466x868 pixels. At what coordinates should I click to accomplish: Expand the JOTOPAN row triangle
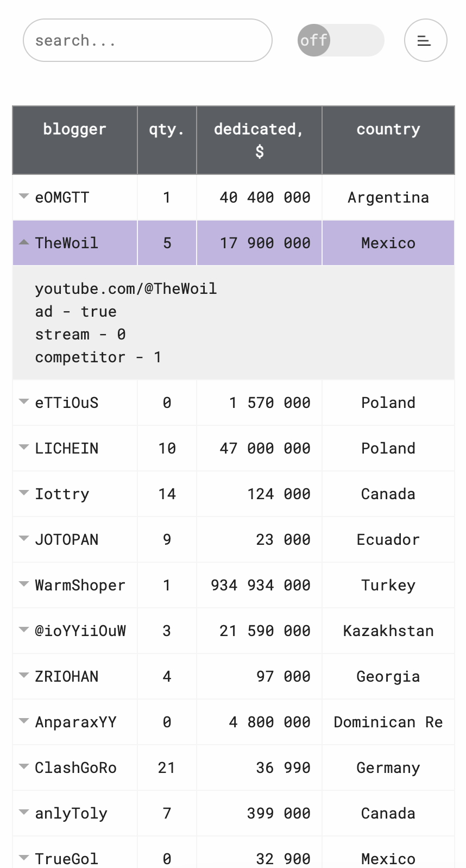click(23, 539)
